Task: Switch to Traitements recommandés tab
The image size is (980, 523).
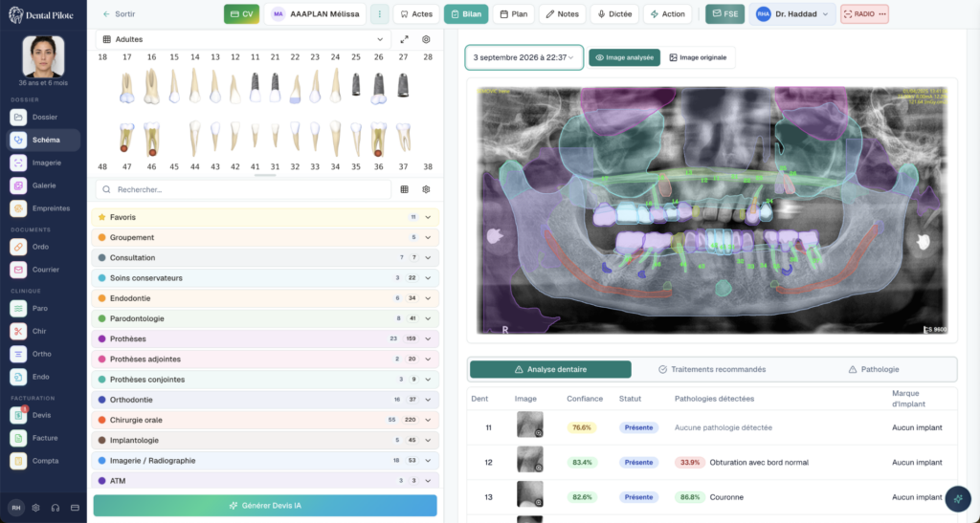Action: coord(712,369)
